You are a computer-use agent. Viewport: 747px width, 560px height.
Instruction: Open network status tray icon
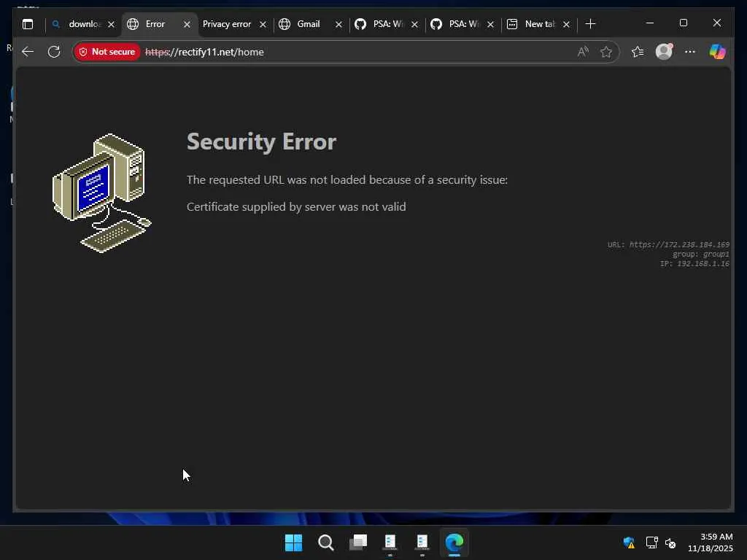click(x=651, y=542)
